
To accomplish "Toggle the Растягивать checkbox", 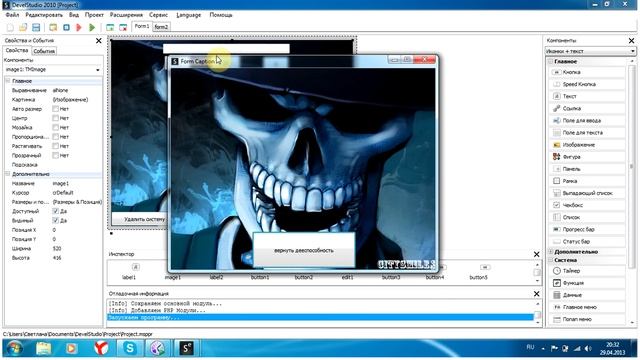I will coord(56,146).
